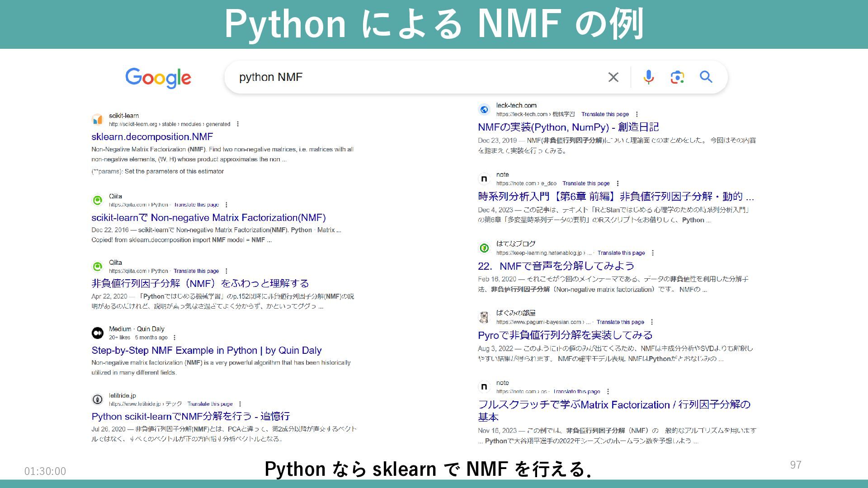Open Python scikit-learnでNMF分解を行う result
Screen dimensions: 868x488
[x=190, y=417]
